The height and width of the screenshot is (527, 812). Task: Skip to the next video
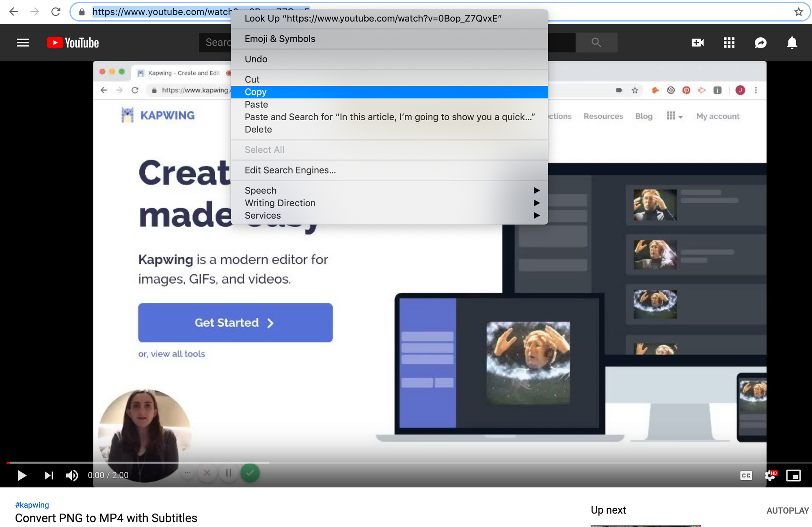[x=49, y=475]
